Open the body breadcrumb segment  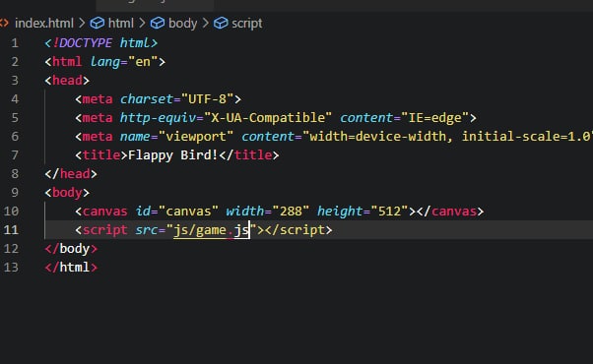click(x=182, y=24)
